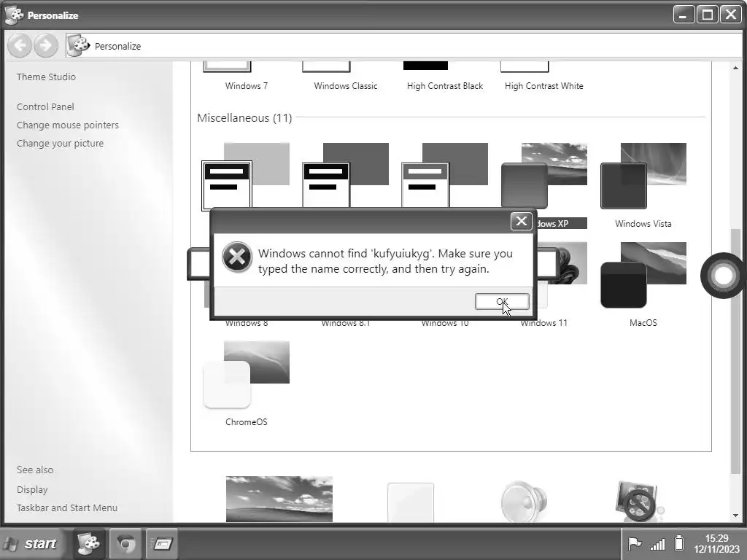Open Taskbar and Start Menu link
The image size is (747, 560).
(x=66, y=507)
